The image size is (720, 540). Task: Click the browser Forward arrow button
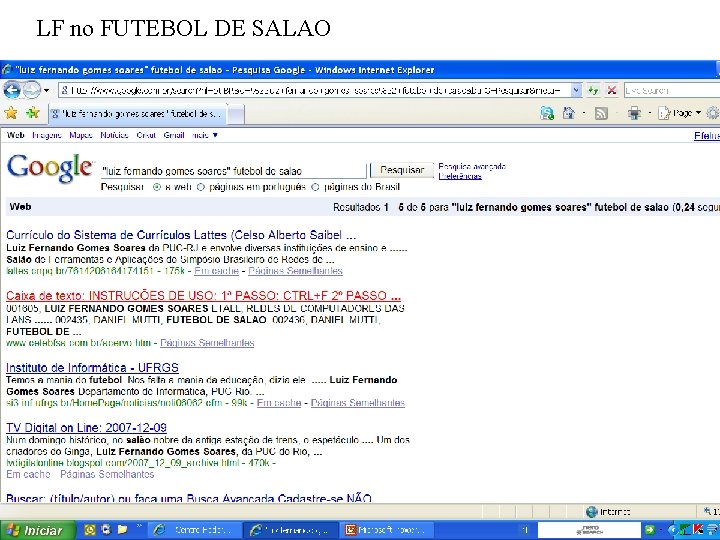click(x=31, y=90)
